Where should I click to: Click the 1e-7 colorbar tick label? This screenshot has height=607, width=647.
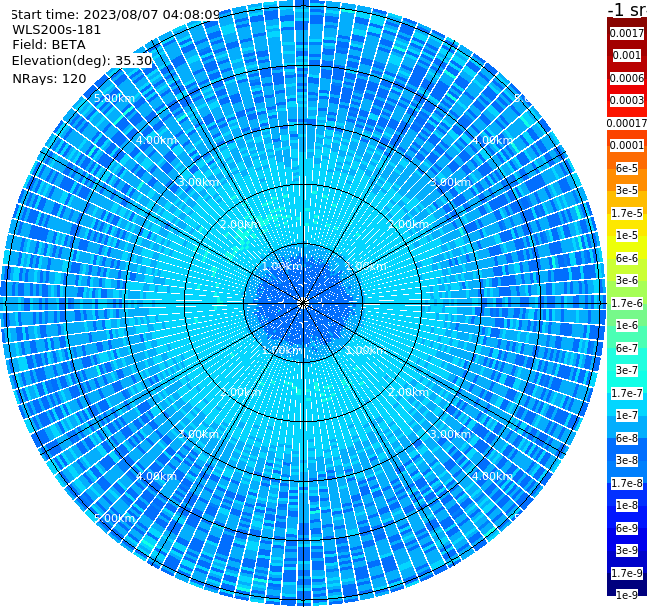[627, 415]
